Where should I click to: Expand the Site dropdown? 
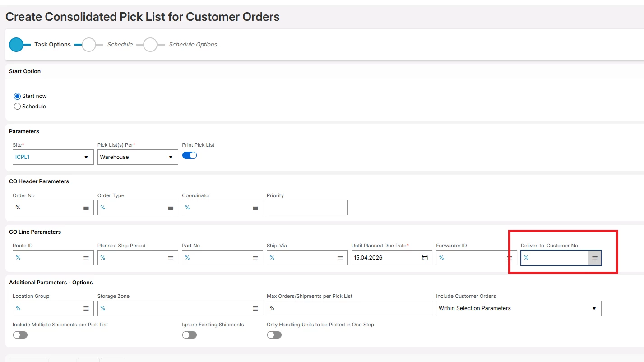pos(86,158)
